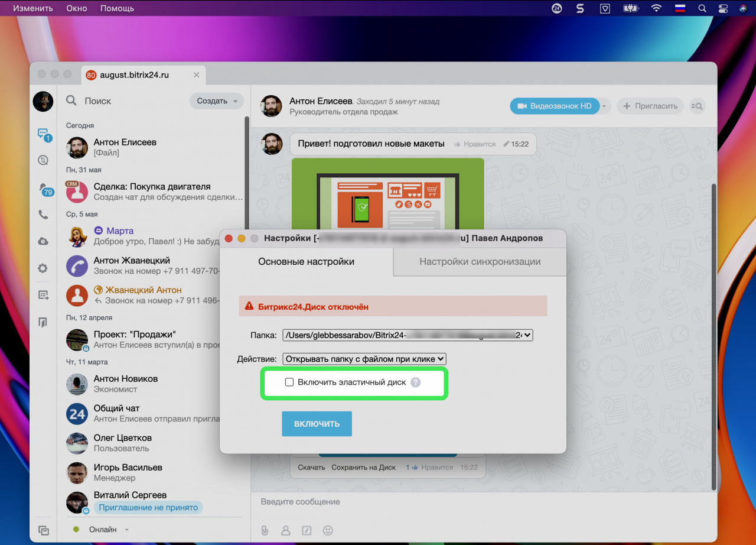756x545 pixels.
Task: Click the windows icon at the sidebar bottom
Action: (43, 531)
